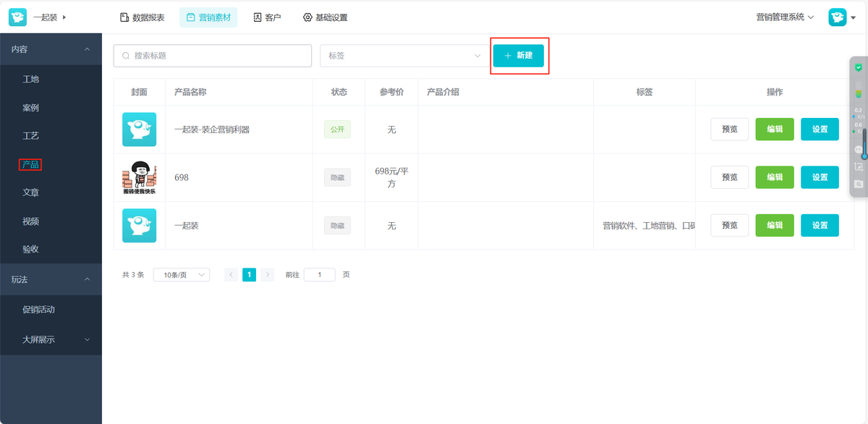Click the 数据报表 document icon
868x424 pixels.
tap(124, 17)
